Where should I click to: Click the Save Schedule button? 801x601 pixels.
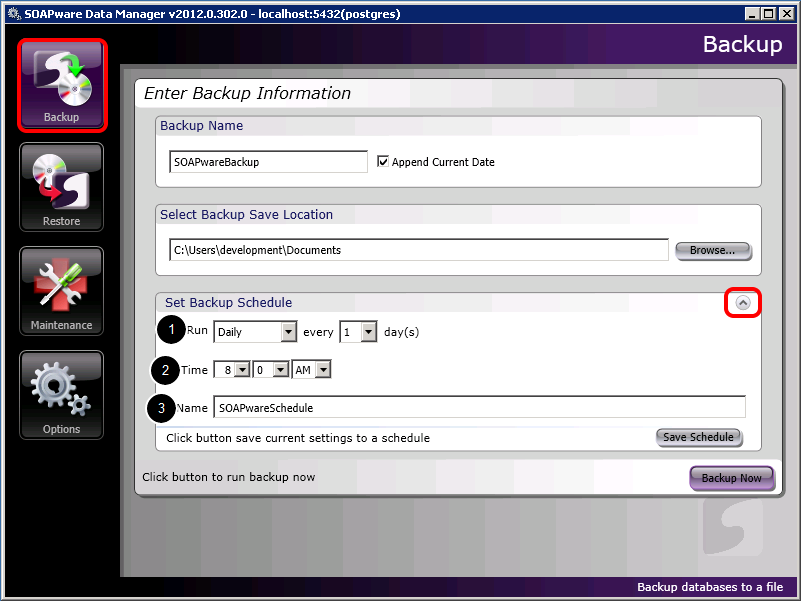(x=698, y=437)
